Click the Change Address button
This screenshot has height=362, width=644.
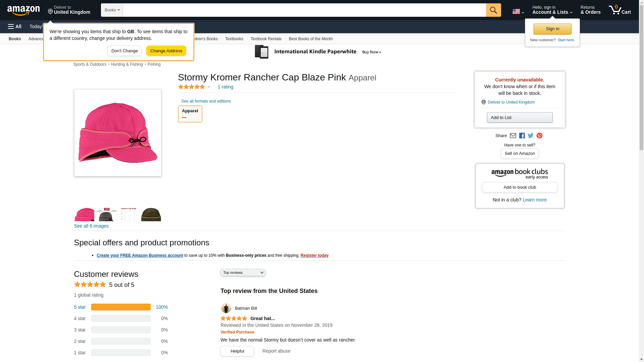coord(166,51)
